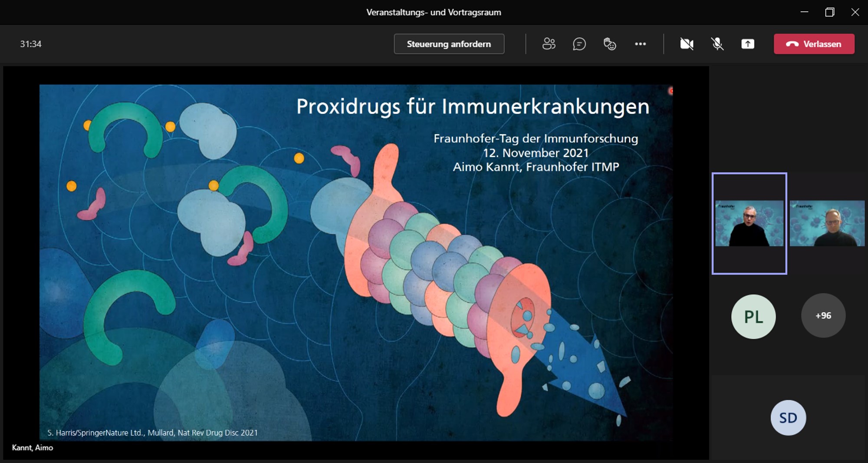This screenshot has width=868, height=463.
Task: Leave the meeting with Verlassen
Action: pos(814,44)
